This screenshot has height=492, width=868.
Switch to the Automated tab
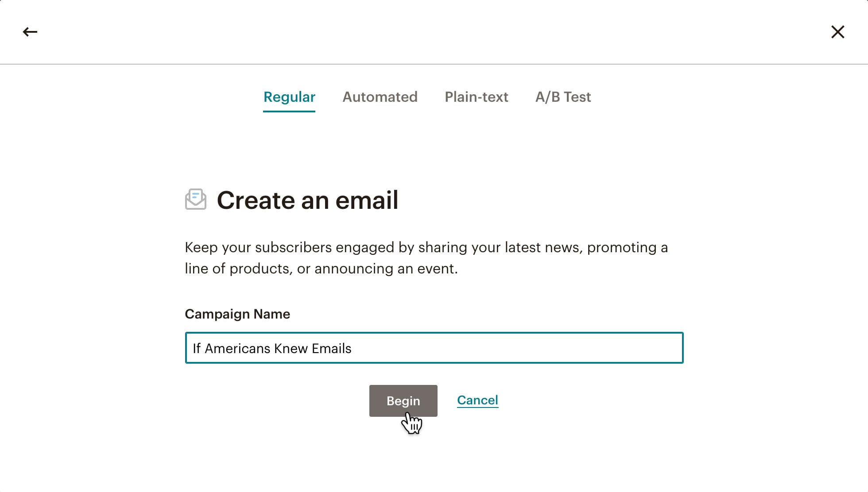click(380, 97)
